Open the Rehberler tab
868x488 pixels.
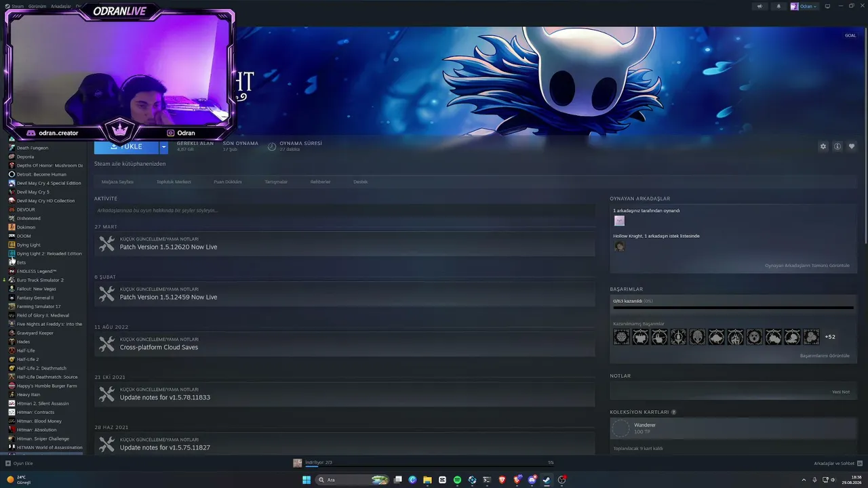(x=320, y=182)
